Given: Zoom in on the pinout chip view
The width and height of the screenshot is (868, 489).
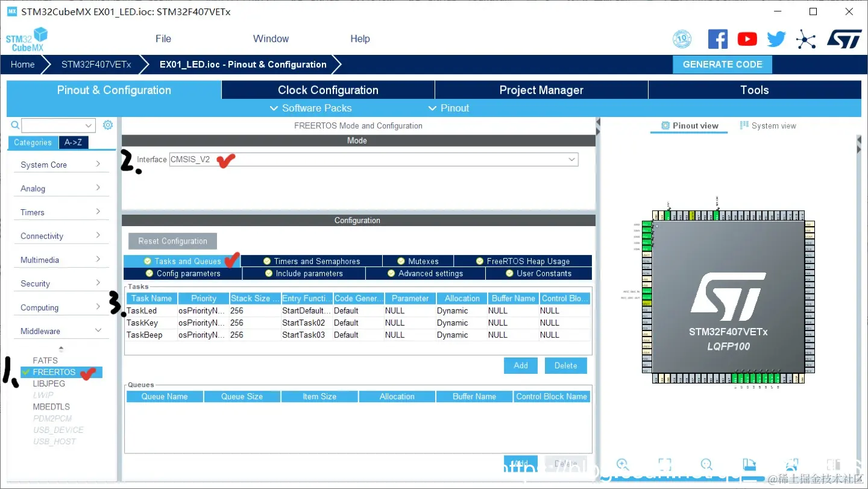Looking at the screenshot, I should coord(623,464).
